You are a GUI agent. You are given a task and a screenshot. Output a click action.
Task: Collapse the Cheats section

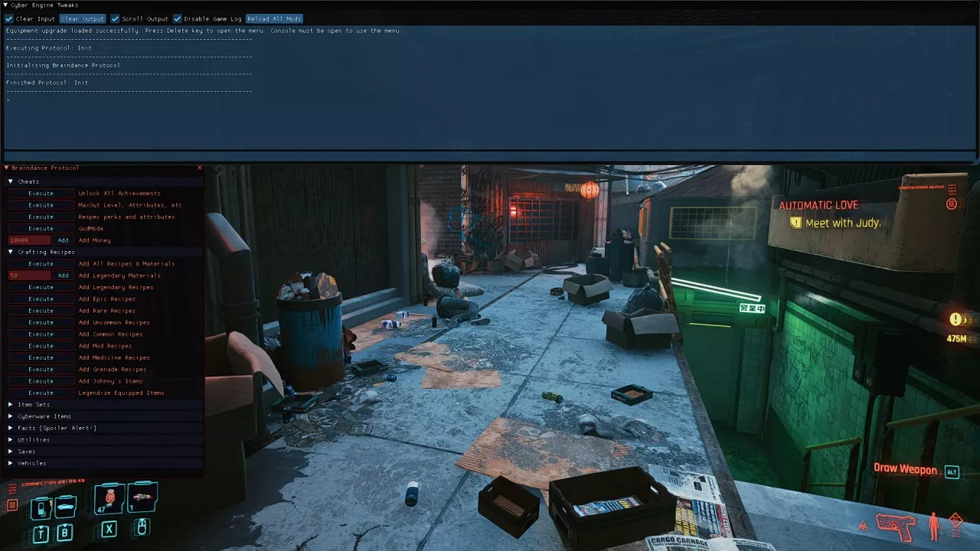coord(11,181)
